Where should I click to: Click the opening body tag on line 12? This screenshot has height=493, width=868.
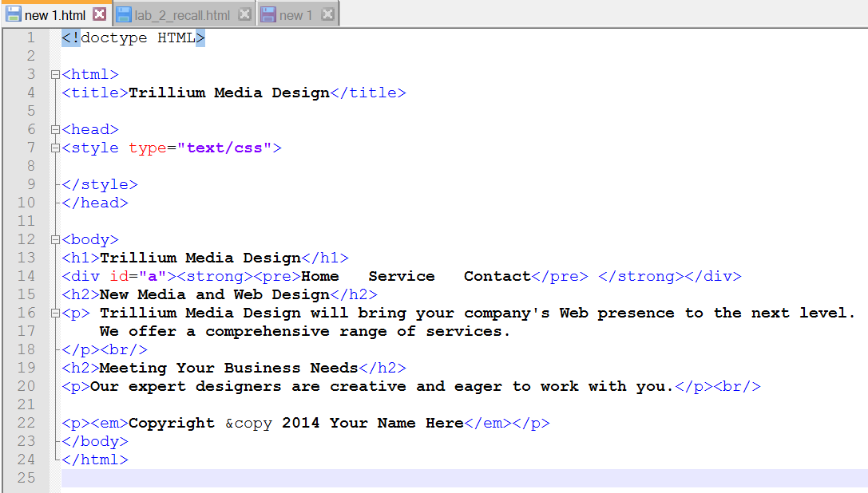point(89,239)
